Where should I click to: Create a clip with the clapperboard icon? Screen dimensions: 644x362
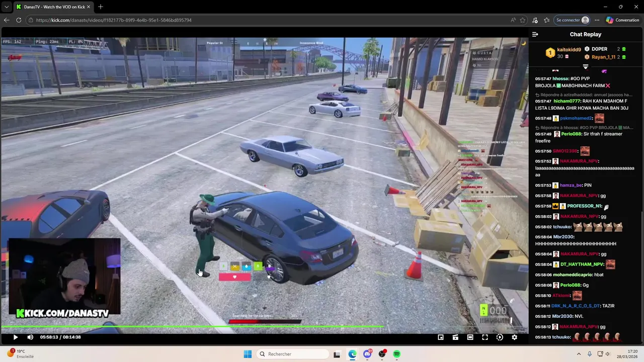click(x=455, y=337)
